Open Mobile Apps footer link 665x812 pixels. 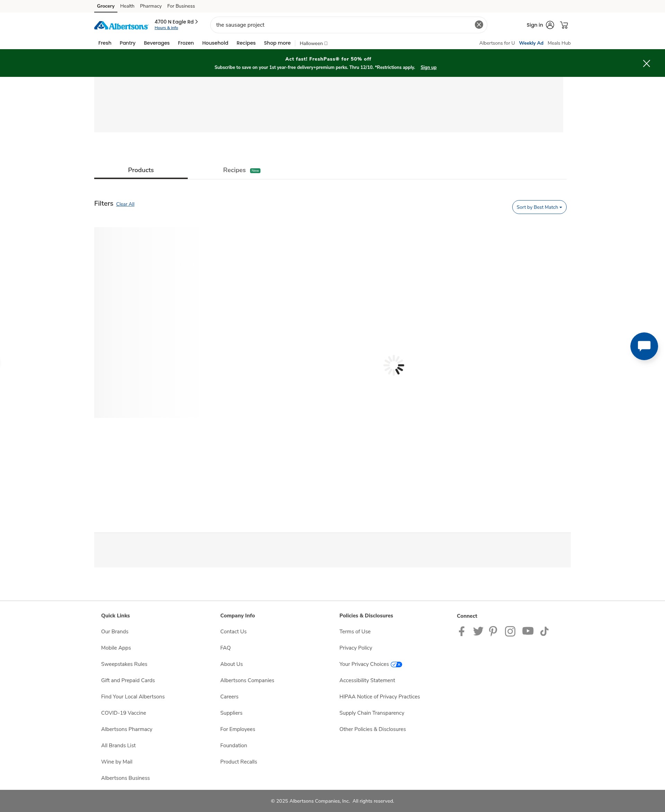click(x=116, y=648)
